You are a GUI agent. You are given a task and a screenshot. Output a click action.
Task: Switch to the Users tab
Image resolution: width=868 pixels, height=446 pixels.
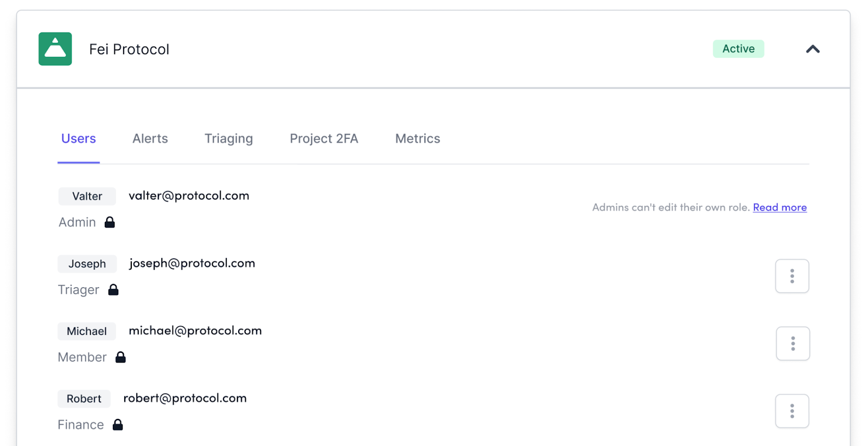point(79,139)
